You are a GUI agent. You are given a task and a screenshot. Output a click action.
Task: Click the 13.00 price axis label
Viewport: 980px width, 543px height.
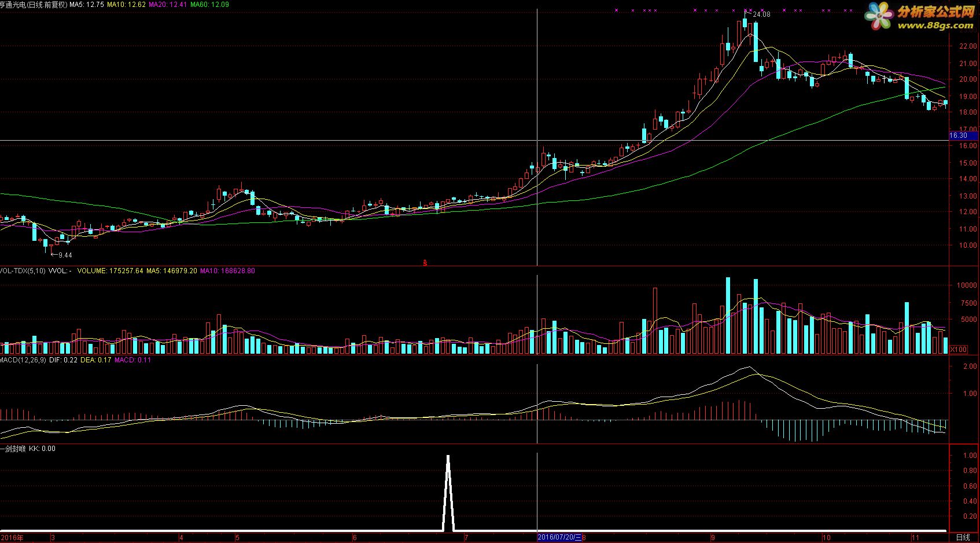pos(968,196)
